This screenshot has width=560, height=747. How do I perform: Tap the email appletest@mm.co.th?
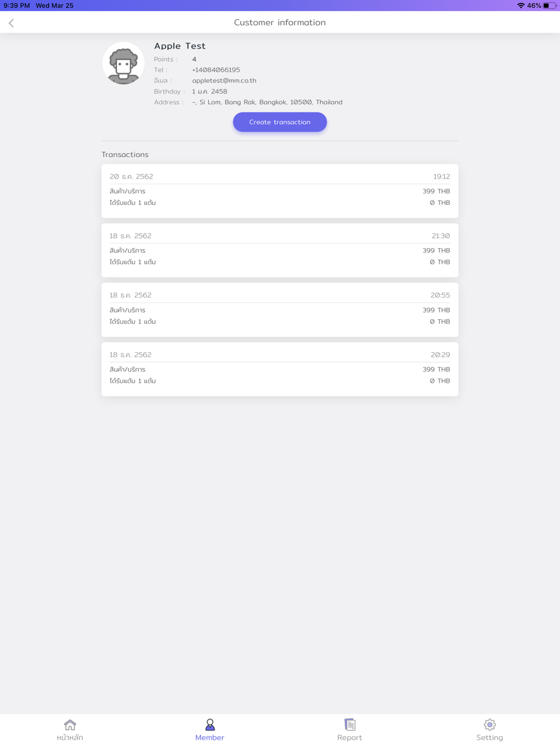[x=224, y=81]
